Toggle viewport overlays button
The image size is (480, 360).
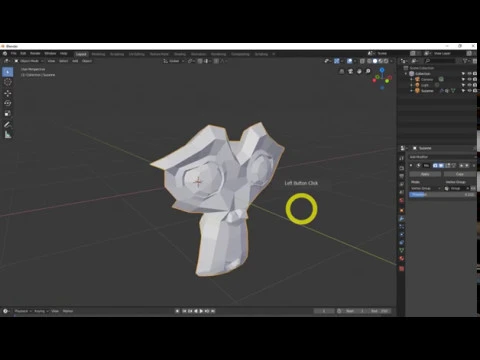pyautogui.click(x=349, y=61)
